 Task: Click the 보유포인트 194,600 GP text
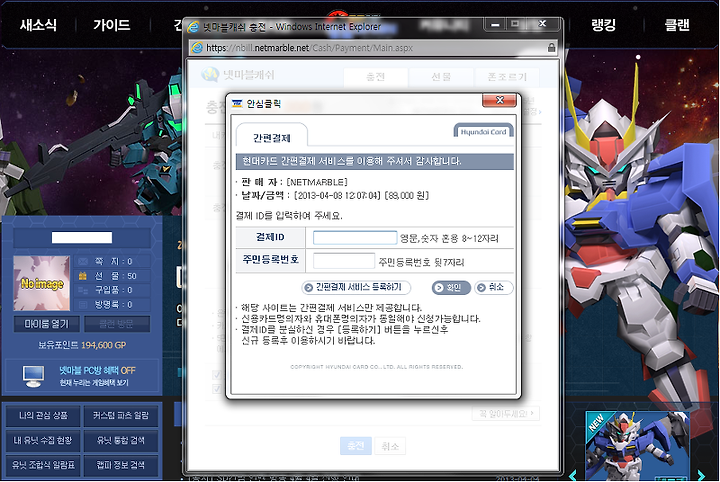coord(82,345)
